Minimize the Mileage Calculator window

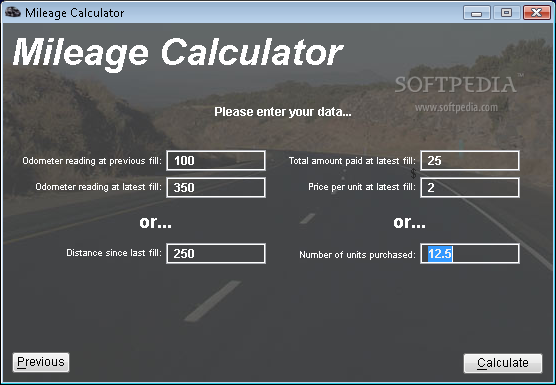tap(477, 13)
